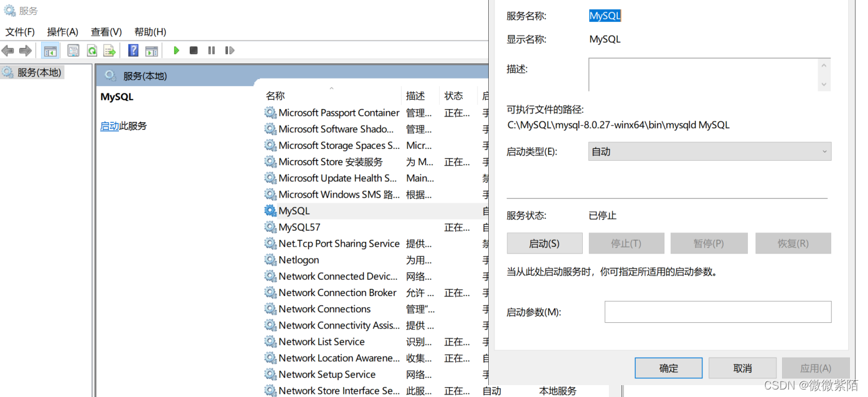This screenshot has height=397, width=868.
Task: Click the gear icon beside MySQL57
Action: pyautogui.click(x=270, y=227)
